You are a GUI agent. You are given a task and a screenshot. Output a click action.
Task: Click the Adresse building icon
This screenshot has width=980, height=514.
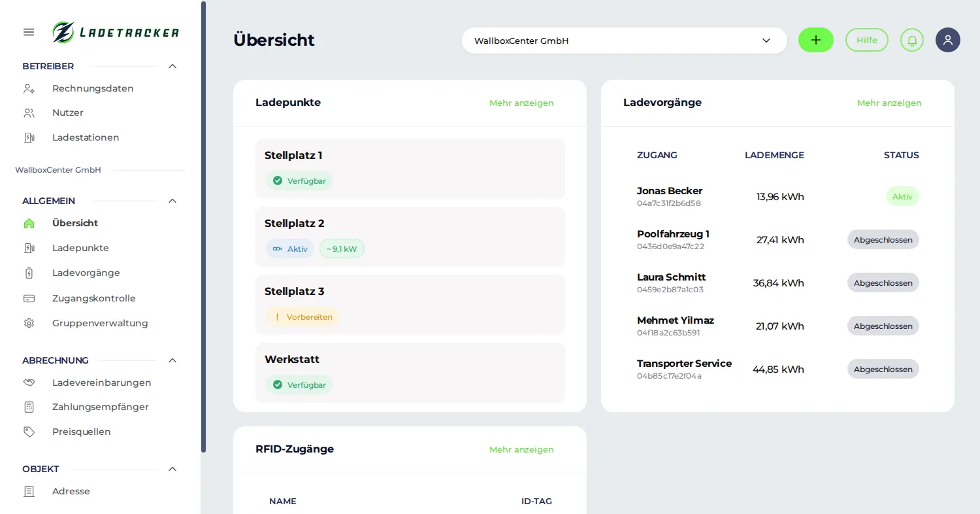tap(29, 491)
